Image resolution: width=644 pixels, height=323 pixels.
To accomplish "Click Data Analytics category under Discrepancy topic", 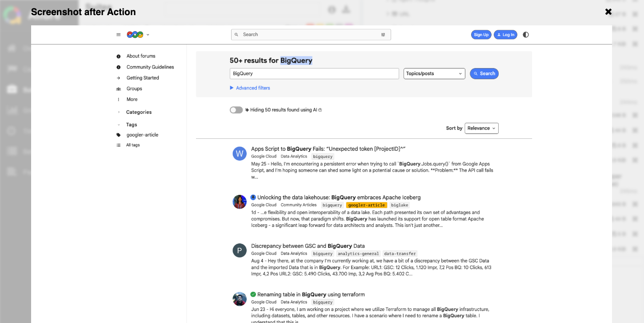I will (x=294, y=254).
